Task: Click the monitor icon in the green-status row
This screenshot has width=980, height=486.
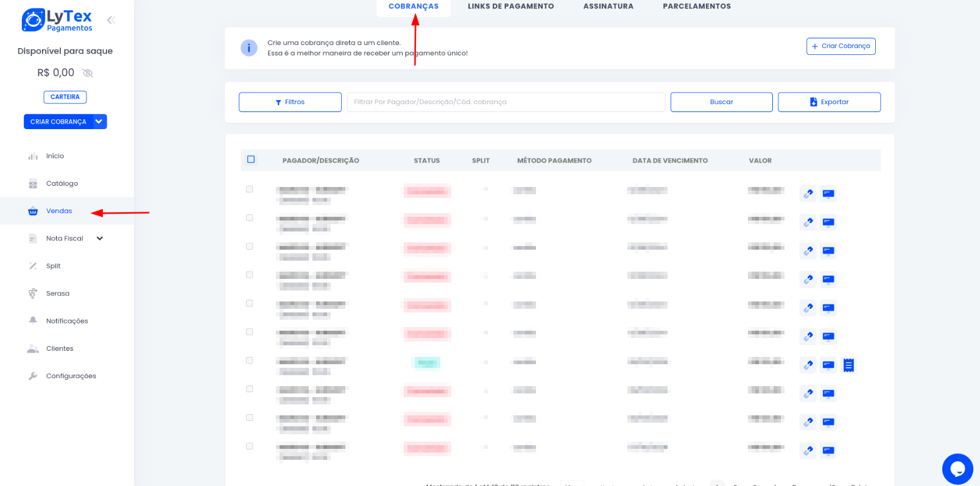Action: [828, 365]
